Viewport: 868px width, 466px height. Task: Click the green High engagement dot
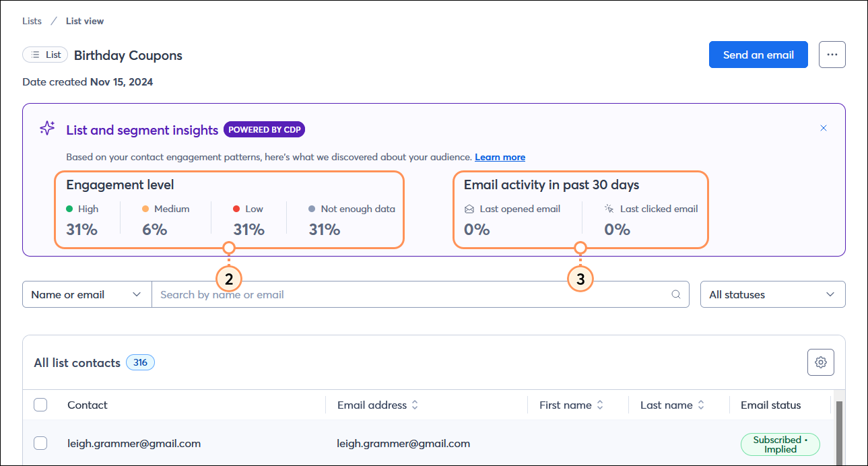[67, 209]
